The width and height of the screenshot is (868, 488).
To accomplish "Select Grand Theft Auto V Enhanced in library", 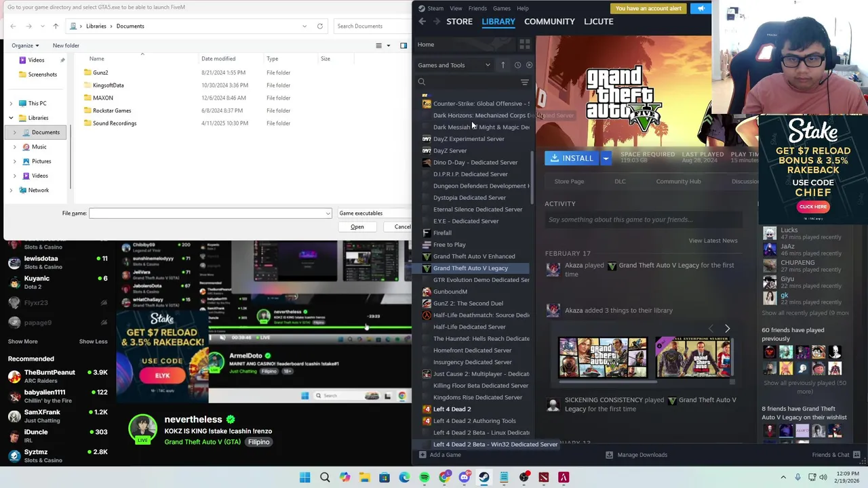I will pos(473,256).
